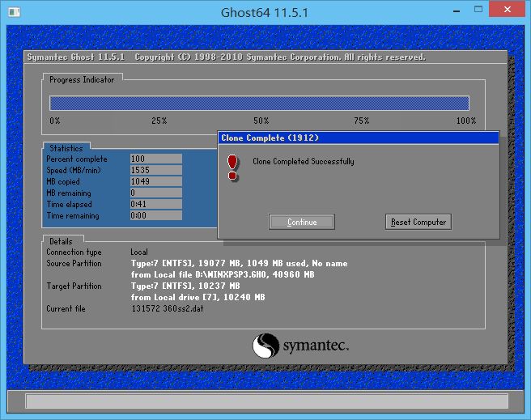Click the Clone Completed Successfully message
Viewport: 531px width, 420px height.
[x=304, y=161]
